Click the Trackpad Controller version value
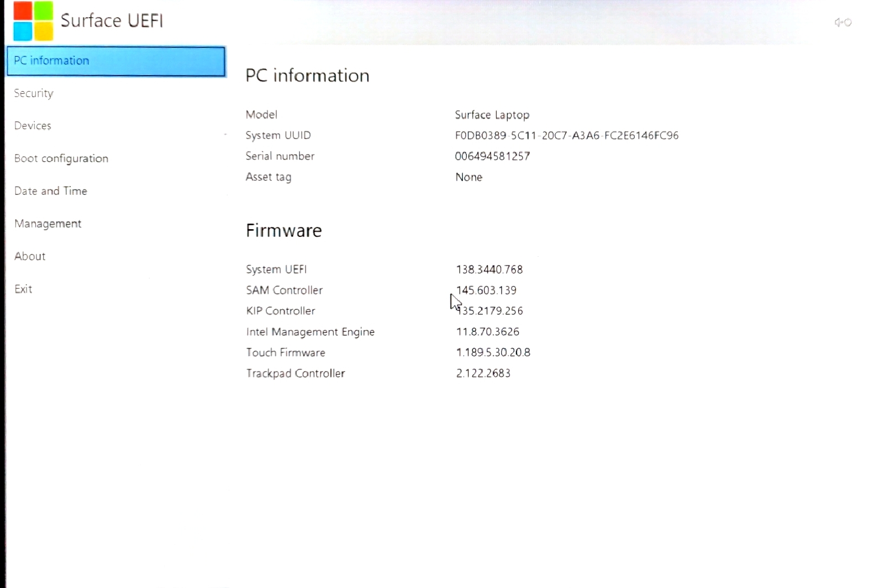Image resolution: width=890 pixels, height=588 pixels. (483, 373)
